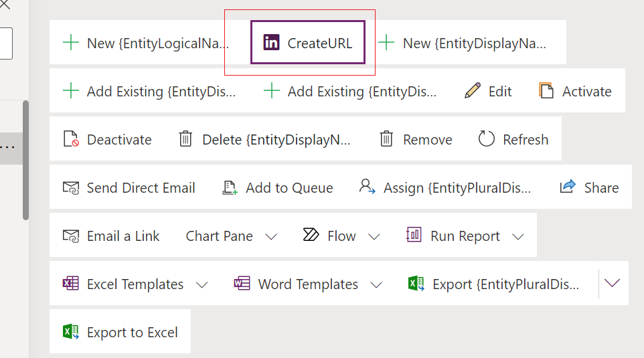The width and height of the screenshot is (644, 358).
Task: Open the Flow dropdown chevron
Action: (x=374, y=236)
